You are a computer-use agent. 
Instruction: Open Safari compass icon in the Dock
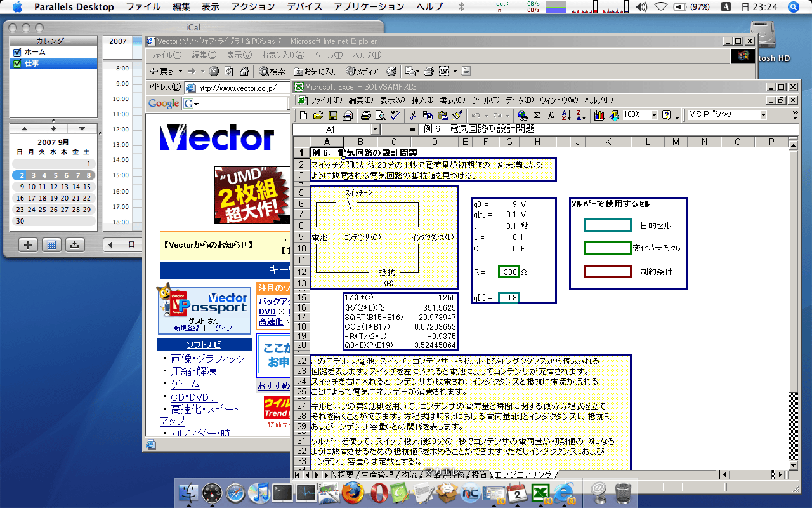pos(235,492)
